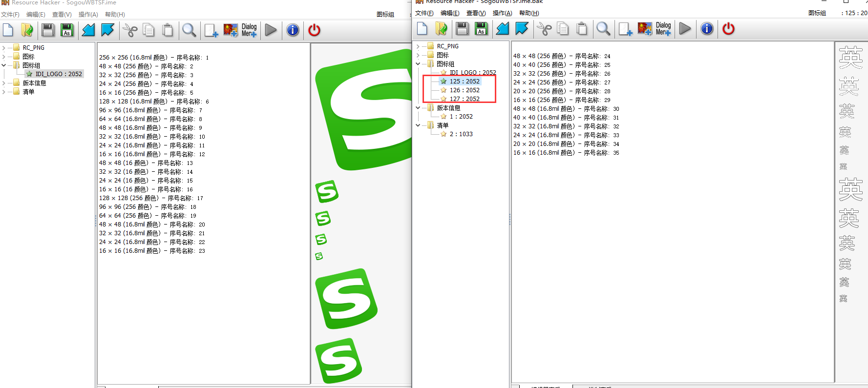Expand RC_PNG node in right window tree
This screenshot has height=388, width=868.
click(418, 46)
